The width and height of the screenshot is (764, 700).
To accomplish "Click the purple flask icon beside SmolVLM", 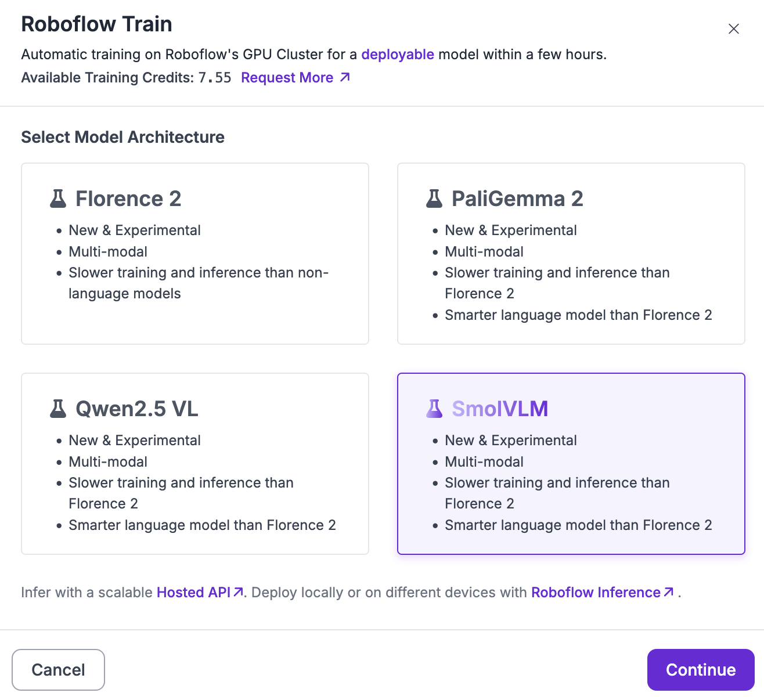I will (x=434, y=409).
